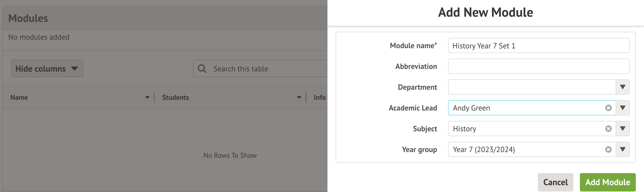Open the Year group dropdown arrow
Image resolution: width=644 pixels, height=192 pixels.
[622, 150]
